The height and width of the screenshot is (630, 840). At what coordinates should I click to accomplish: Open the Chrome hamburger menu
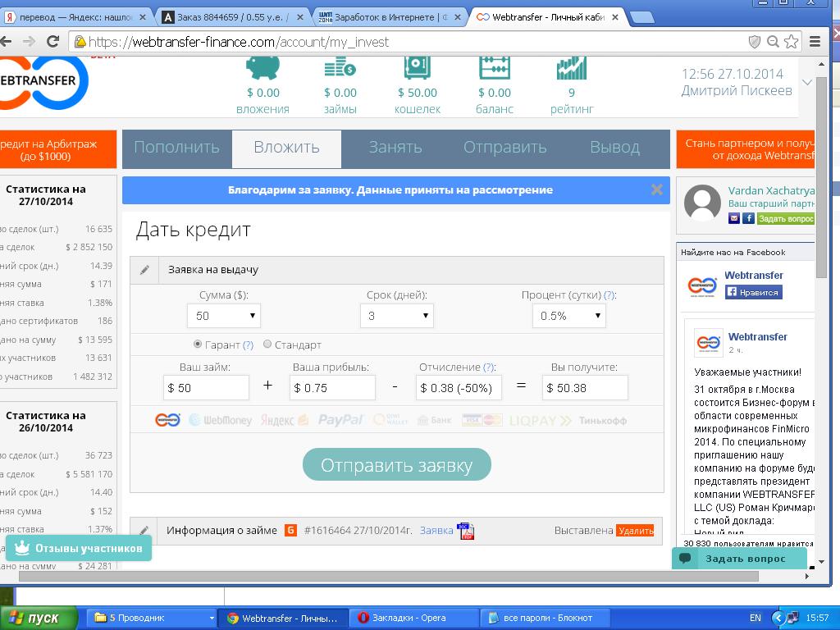[x=815, y=41]
